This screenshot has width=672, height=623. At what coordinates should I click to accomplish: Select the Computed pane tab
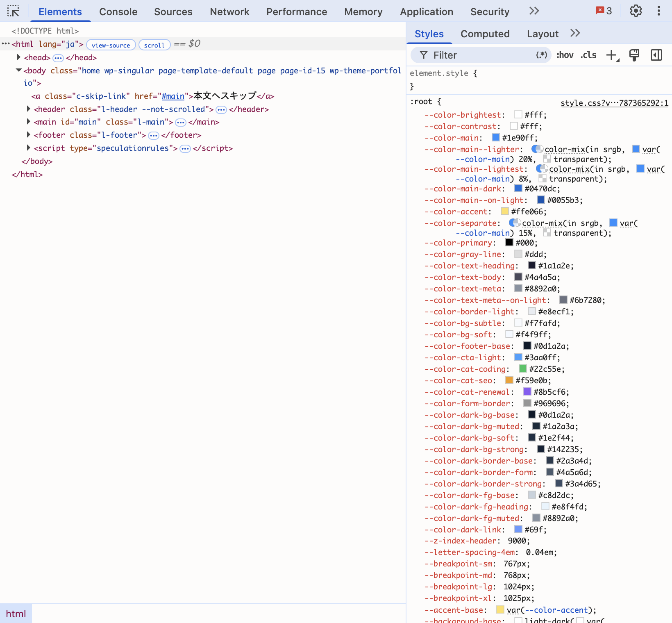(x=485, y=34)
